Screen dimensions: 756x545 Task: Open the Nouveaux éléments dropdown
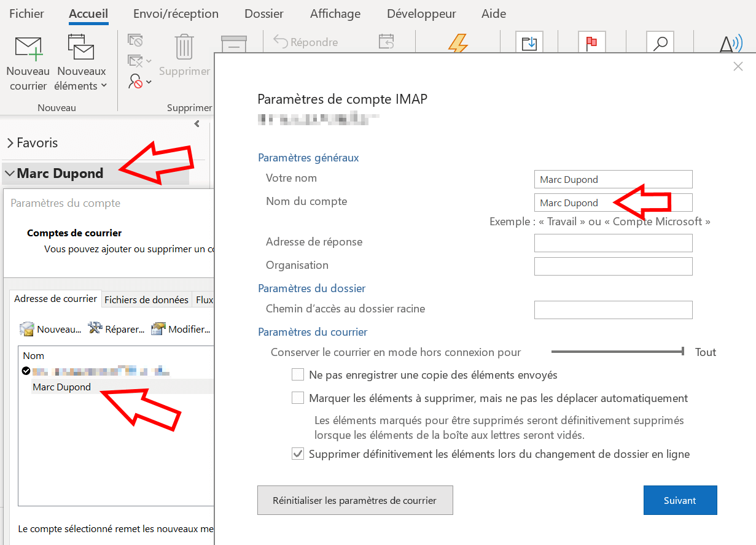click(80, 63)
